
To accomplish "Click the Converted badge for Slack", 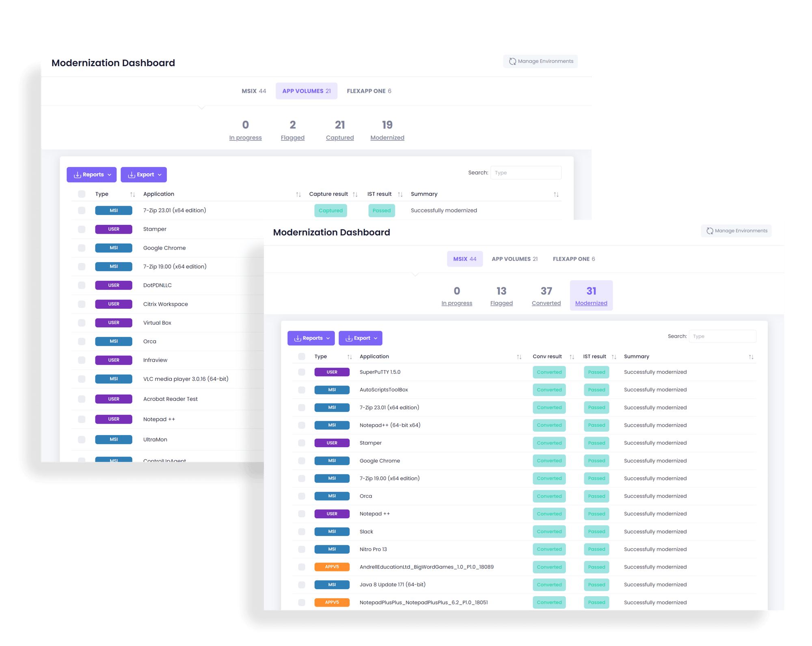I will [x=549, y=532].
